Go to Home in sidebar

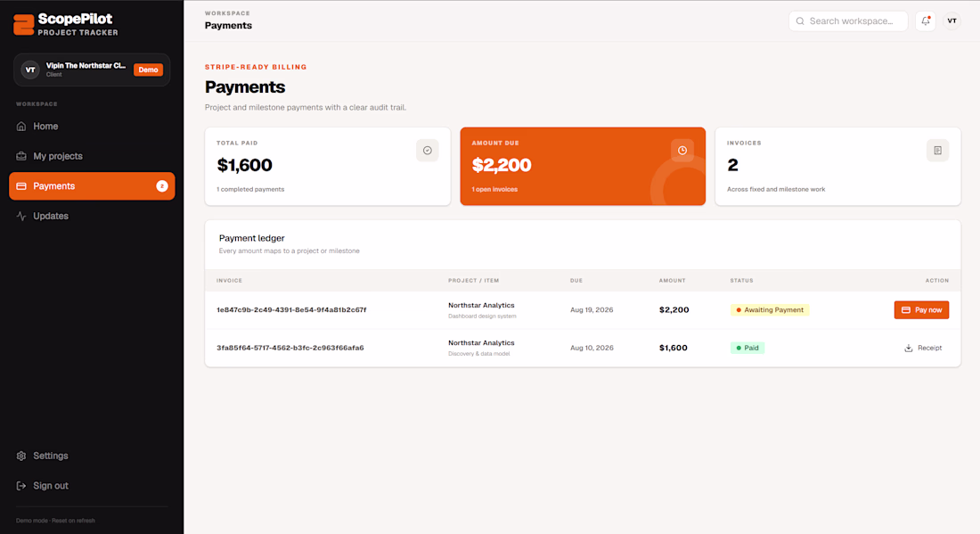92,127
